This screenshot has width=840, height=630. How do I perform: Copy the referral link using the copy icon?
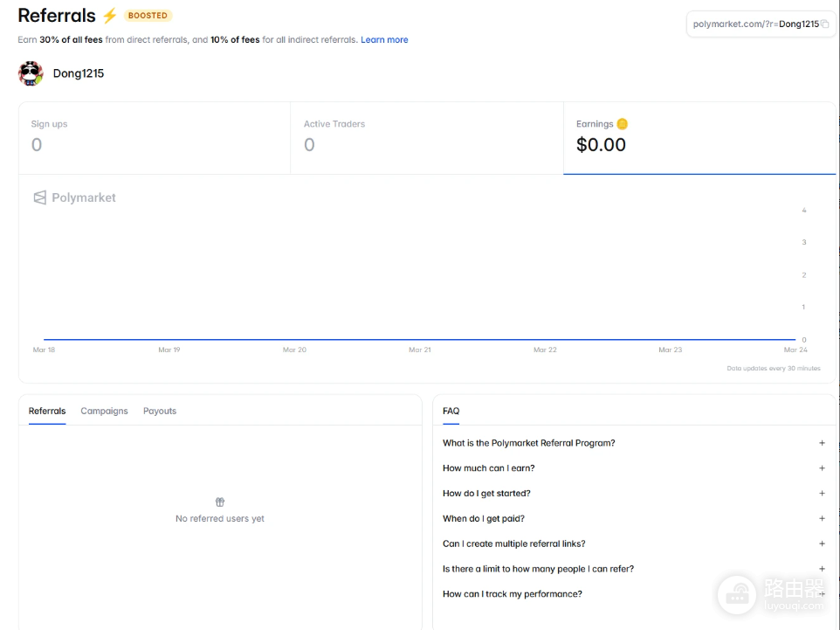pos(825,24)
